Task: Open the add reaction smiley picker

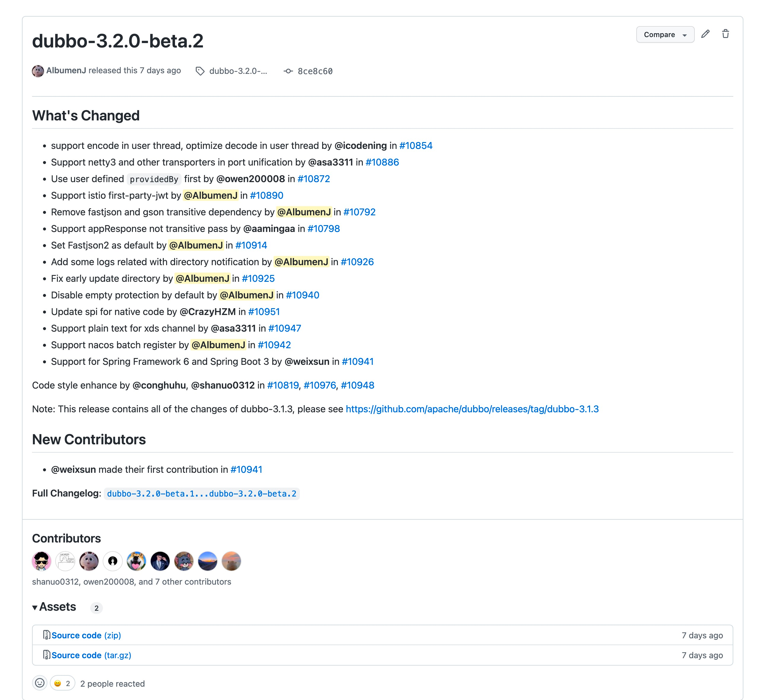Action: tap(40, 683)
